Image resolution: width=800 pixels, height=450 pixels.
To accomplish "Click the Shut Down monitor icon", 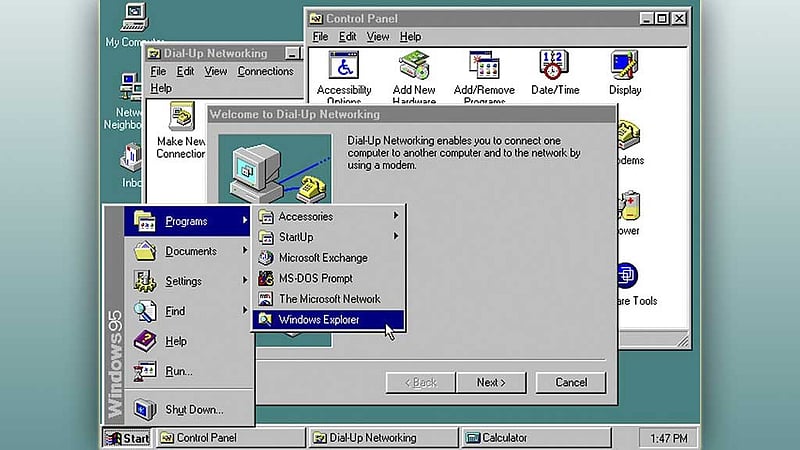I will click(145, 409).
